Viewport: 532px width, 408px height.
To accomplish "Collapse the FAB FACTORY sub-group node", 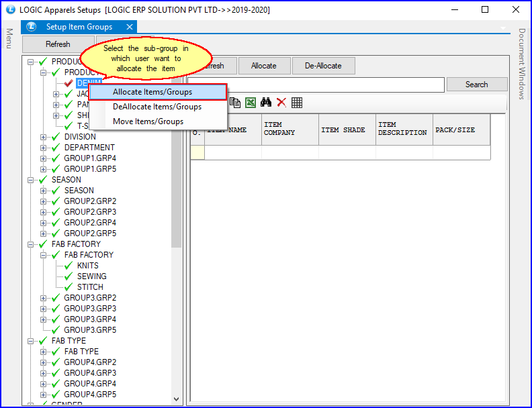I will (x=44, y=255).
